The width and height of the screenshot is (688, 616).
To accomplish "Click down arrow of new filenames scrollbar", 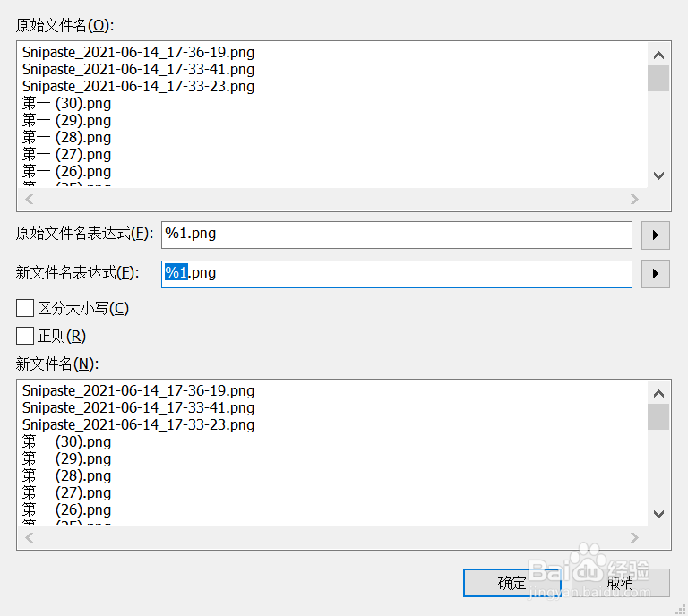I will (658, 514).
